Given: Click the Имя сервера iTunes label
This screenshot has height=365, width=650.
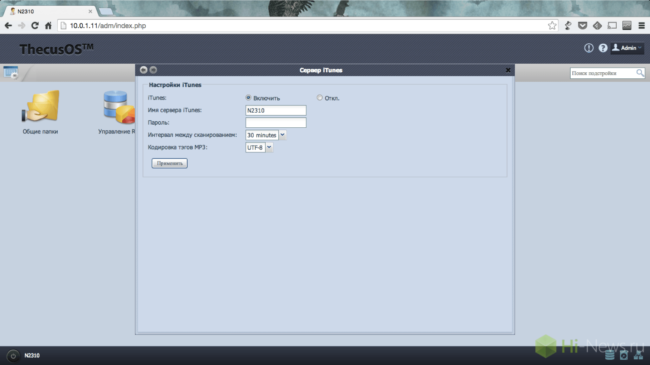Looking at the screenshot, I should (175, 110).
